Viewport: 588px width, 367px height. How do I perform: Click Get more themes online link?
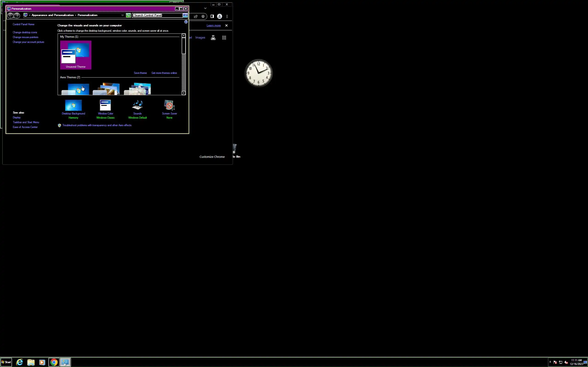(x=164, y=73)
